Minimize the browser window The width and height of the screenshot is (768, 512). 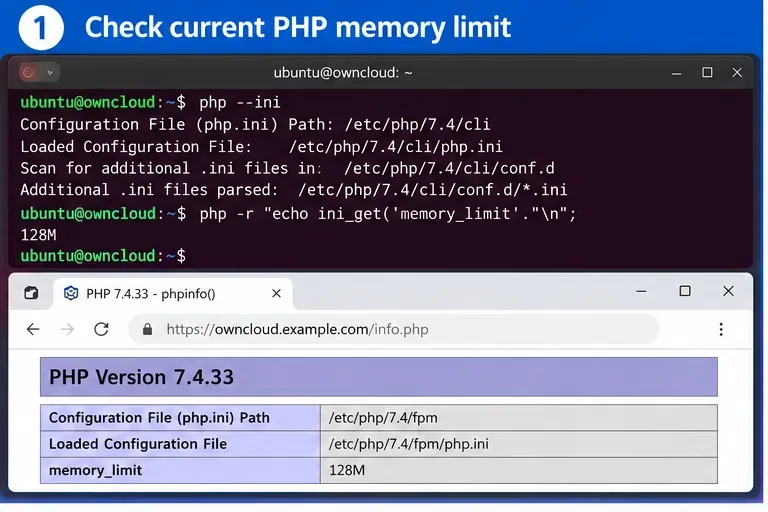coord(641,291)
